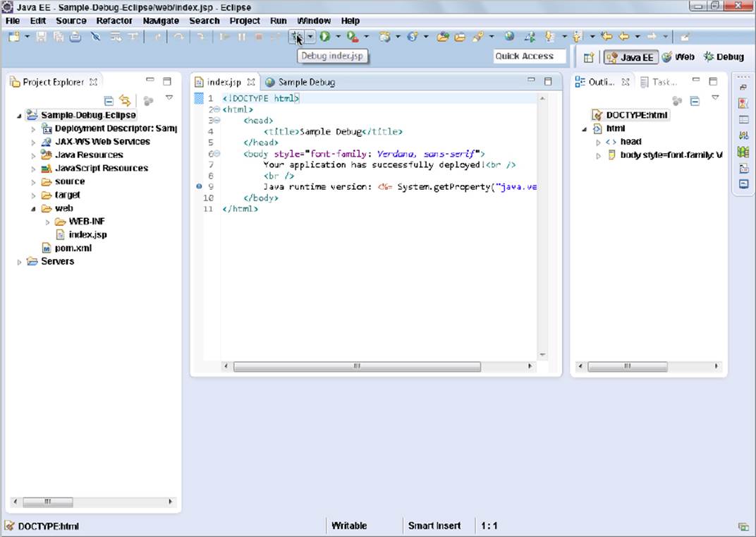Expand the head node in Outline

[598, 143]
